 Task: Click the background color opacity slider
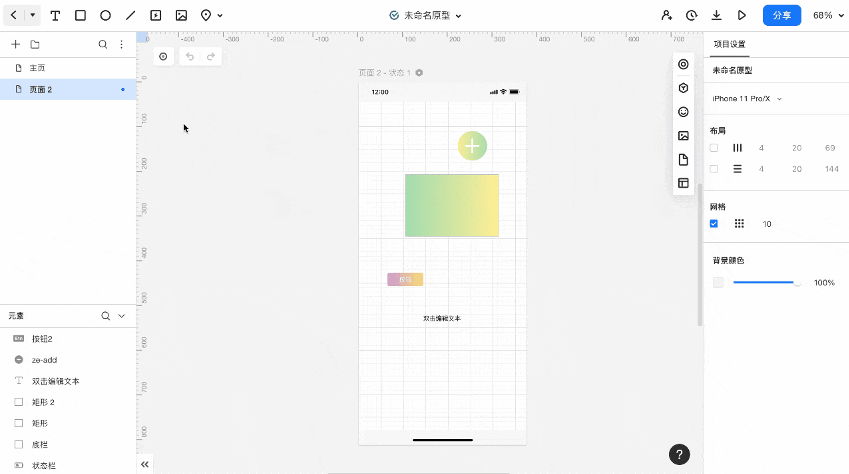coord(766,283)
